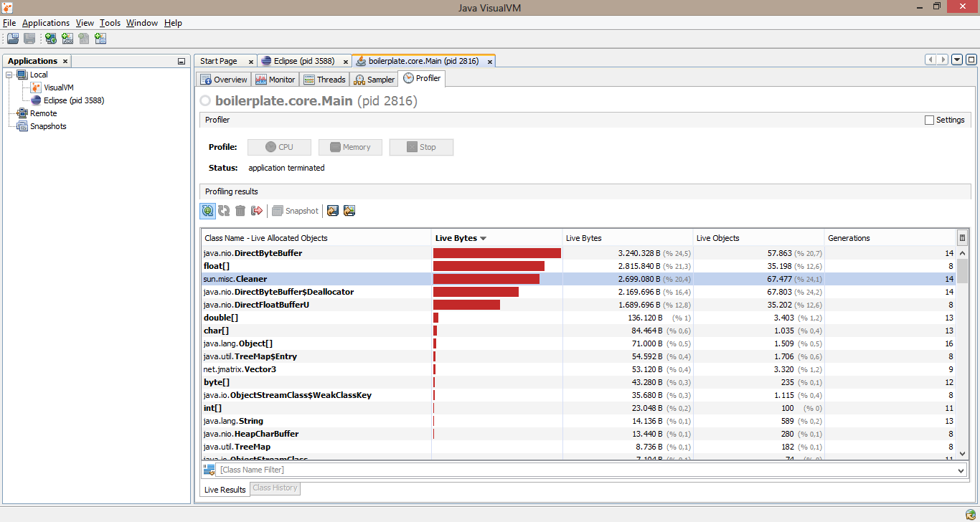Close the Start Page tab
This screenshot has width=980, height=522.
coord(250,62)
